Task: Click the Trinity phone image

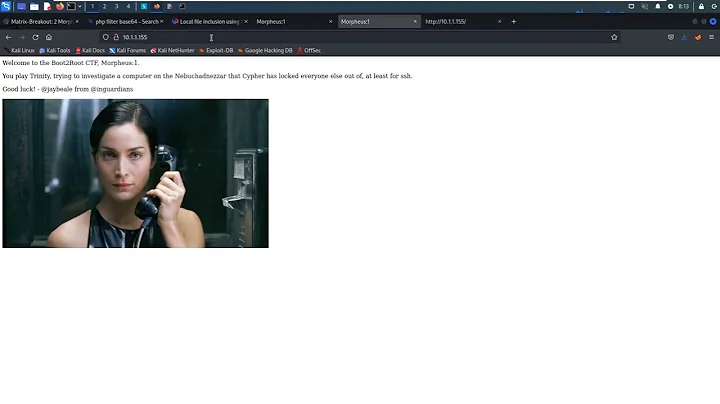Action: [135, 174]
